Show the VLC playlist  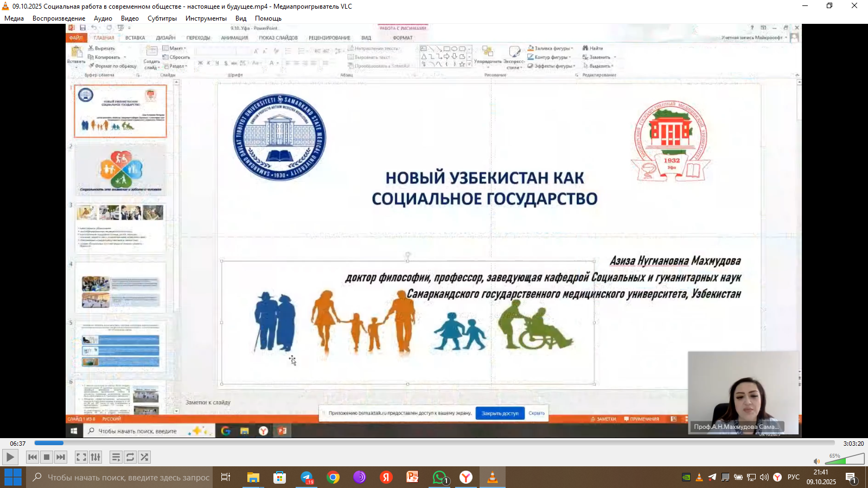pos(116,457)
